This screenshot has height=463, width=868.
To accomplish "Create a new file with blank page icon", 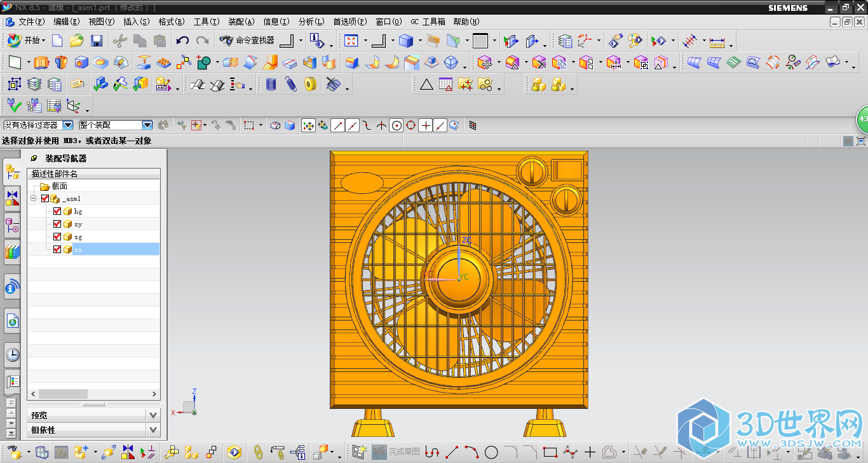I will (57, 41).
